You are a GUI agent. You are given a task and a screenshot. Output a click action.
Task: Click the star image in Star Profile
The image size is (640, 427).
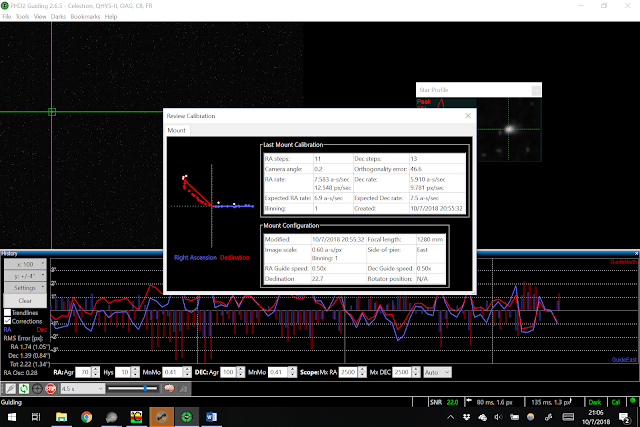pyautogui.click(x=509, y=129)
